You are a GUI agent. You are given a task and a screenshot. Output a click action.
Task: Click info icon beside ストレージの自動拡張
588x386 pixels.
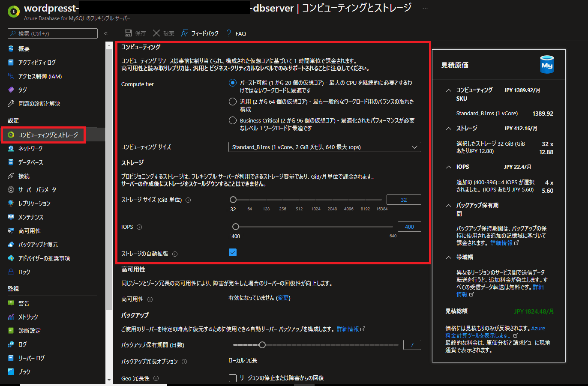[175, 254]
